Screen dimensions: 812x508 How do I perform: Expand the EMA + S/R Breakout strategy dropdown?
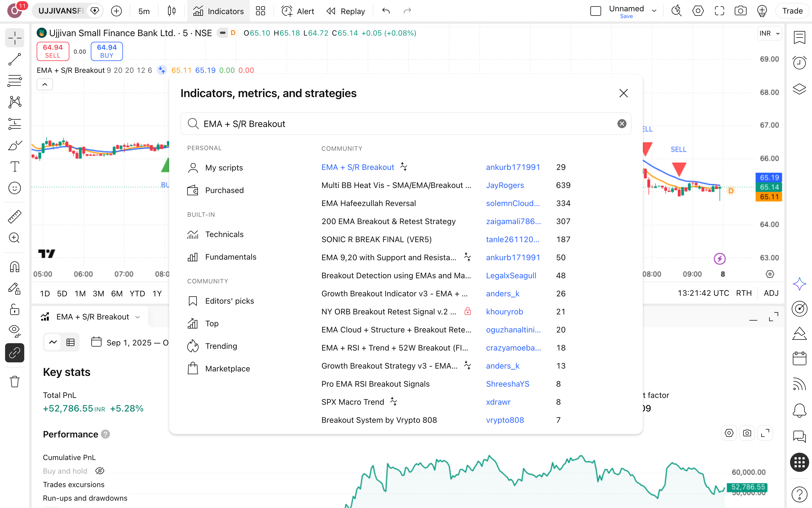tap(138, 317)
